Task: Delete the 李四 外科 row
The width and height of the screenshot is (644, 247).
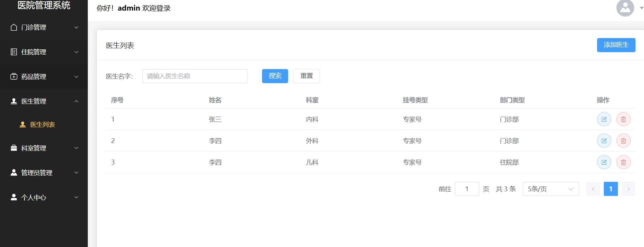Action: pos(623,141)
